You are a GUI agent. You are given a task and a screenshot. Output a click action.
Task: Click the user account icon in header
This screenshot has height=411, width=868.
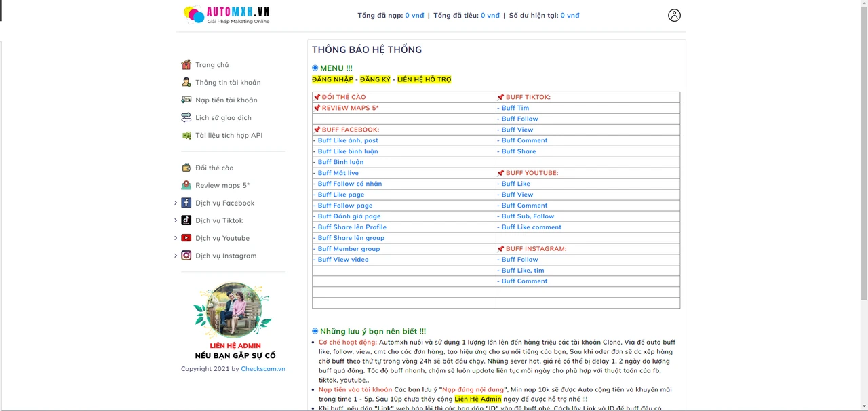(x=673, y=16)
